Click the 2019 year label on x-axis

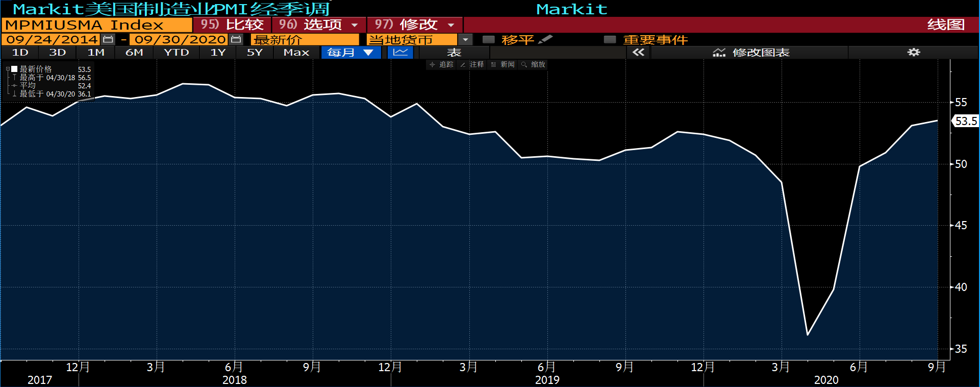547,380
